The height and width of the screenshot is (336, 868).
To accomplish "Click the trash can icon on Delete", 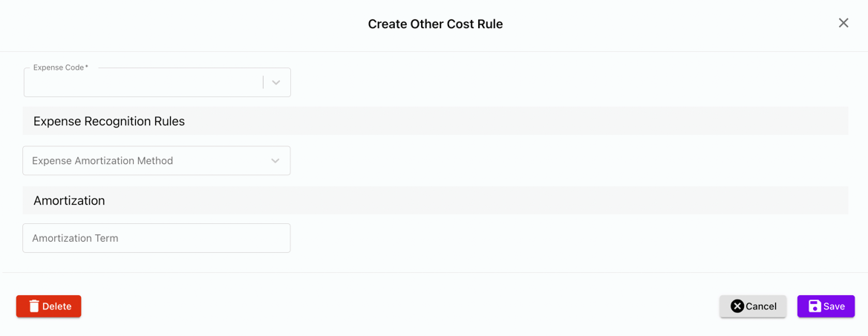I will 34,306.
